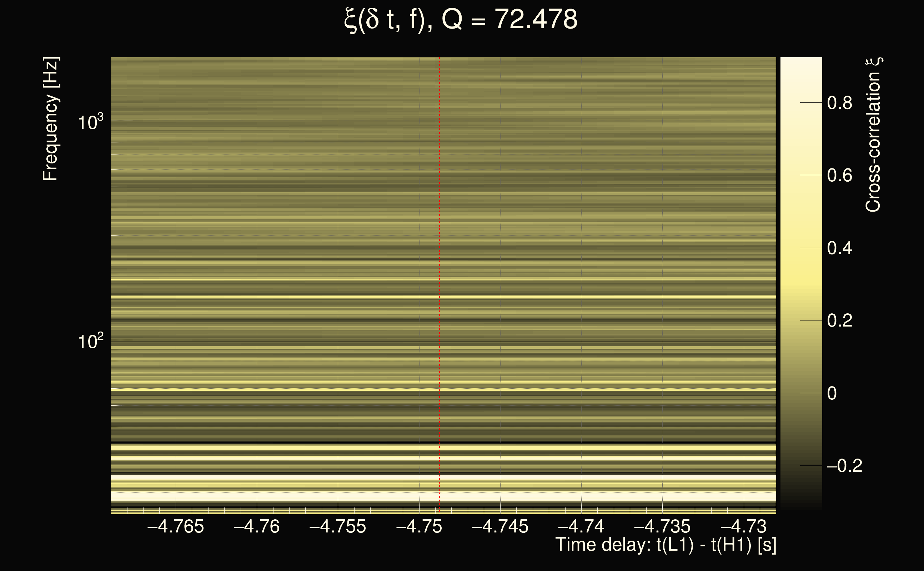This screenshot has height=571, width=924.
Task: Click the 0.2 colorbar tick label
Action: [x=839, y=320]
